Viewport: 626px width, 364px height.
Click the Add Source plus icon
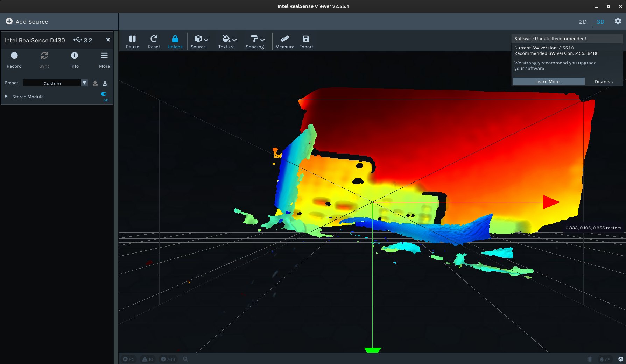(9, 21)
